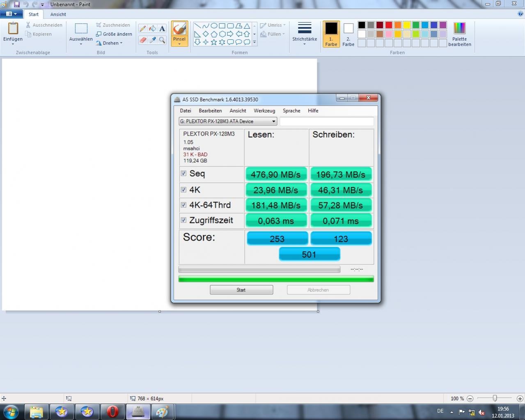Click Zuschneiden crop button
Viewport: 525px width, 420px height.
(113, 25)
